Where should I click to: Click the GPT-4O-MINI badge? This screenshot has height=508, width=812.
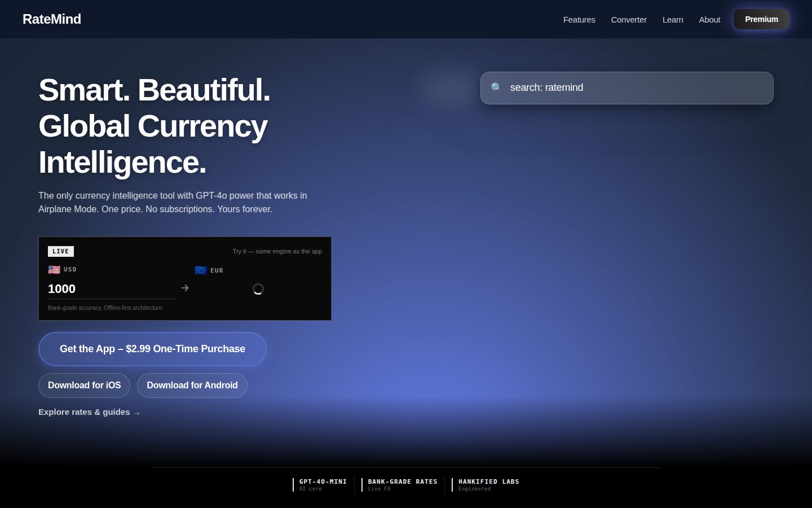tap(320, 484)
